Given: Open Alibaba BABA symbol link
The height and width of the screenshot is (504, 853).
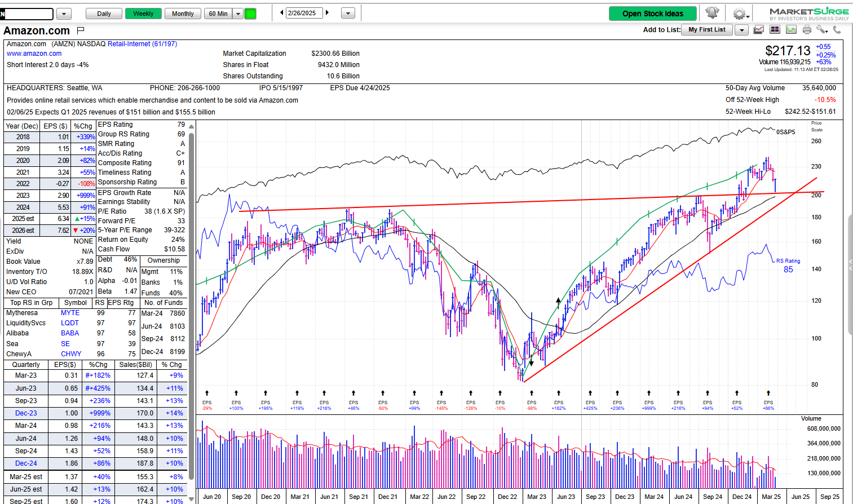Looking at the screenshot, I should click(x=70, y=333).
